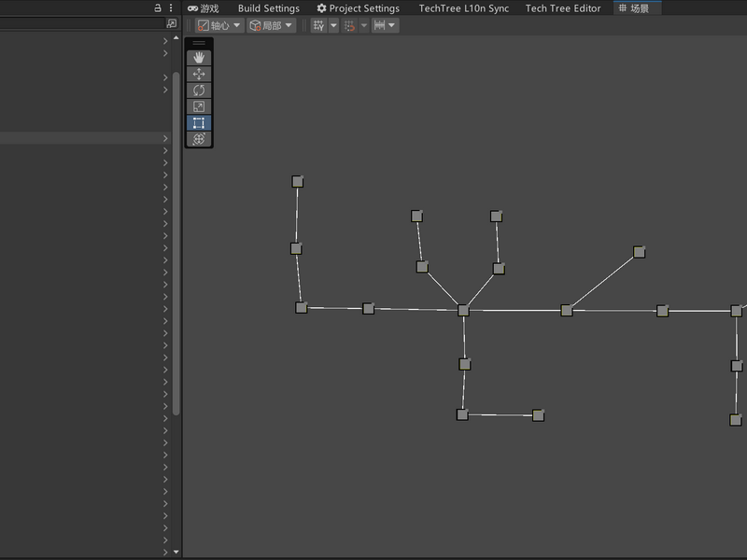Focus the hierarchy search field
This screenshot has width=747, height=560.
(82, 22)
